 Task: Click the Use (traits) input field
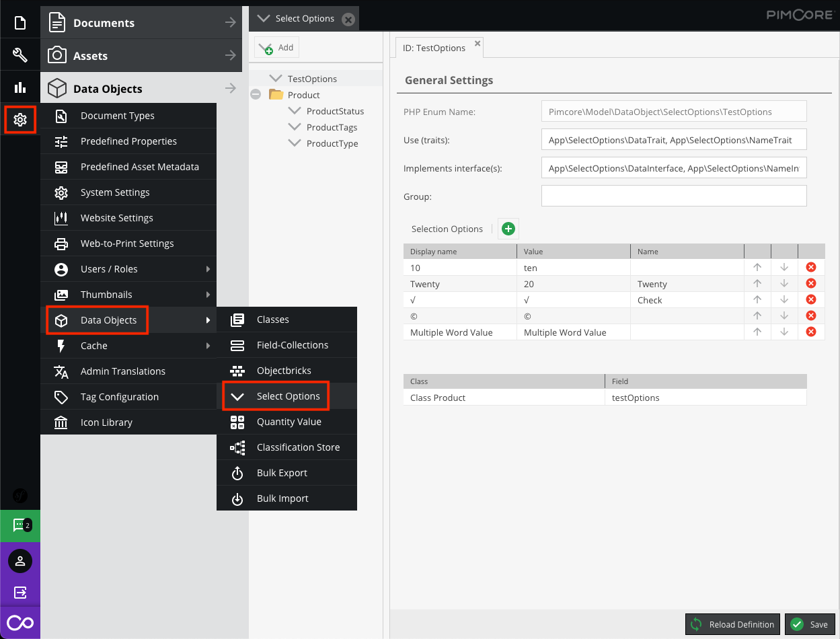[674, 140]
